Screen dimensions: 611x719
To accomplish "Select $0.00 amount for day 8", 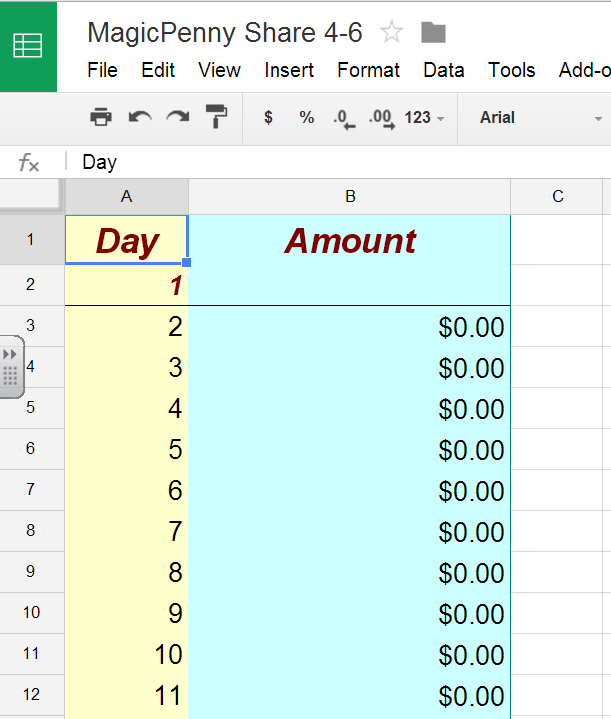I will [350, 572].
